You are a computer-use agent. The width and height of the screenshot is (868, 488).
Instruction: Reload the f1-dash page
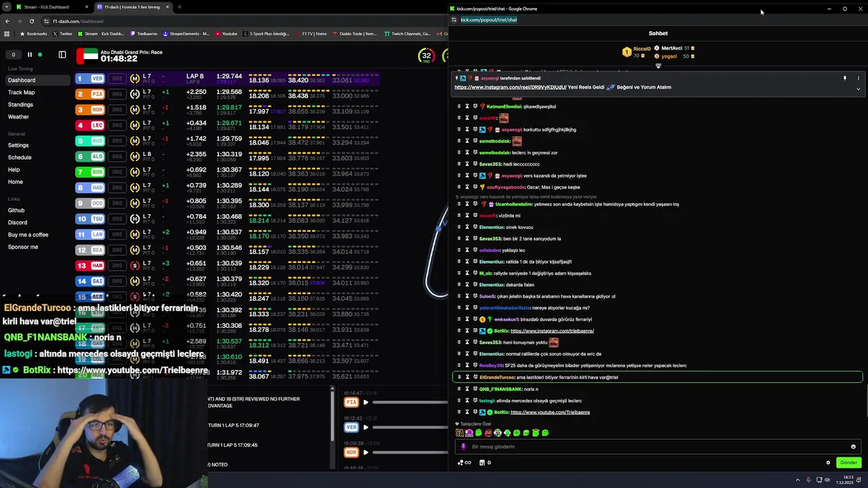click(x=31, y=21)
